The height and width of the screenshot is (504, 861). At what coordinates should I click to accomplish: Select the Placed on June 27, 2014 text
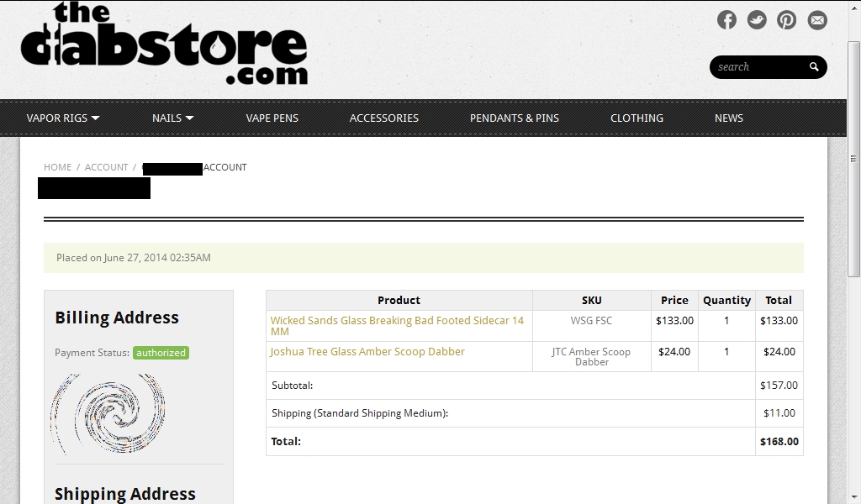click(134, 258)
